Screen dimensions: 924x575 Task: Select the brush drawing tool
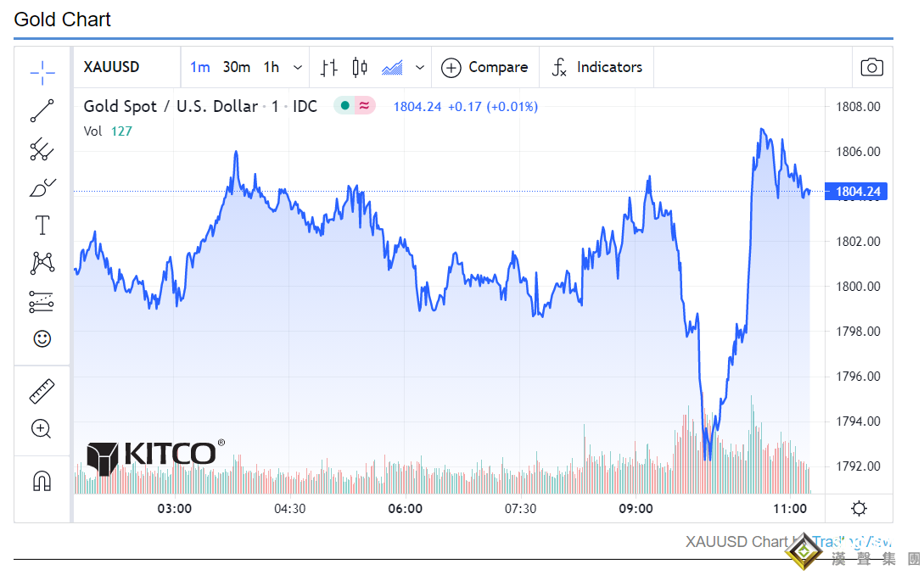42,187
